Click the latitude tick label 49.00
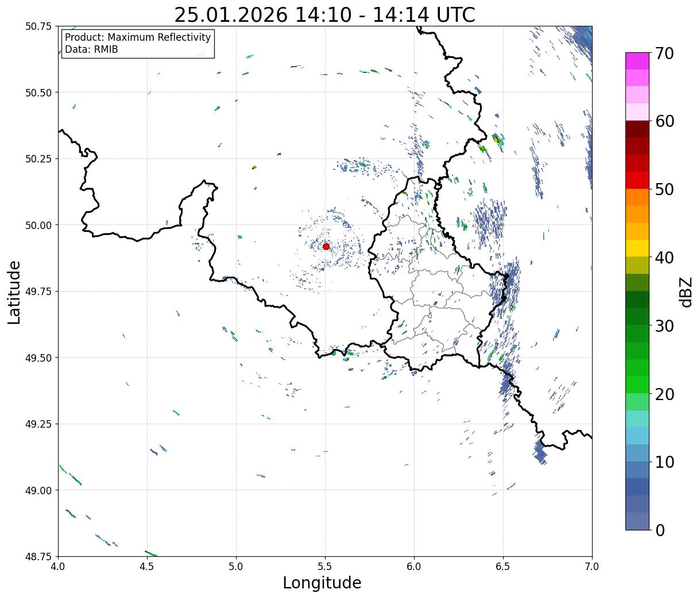Screen dimensions: 700x597 coord(38,490)
